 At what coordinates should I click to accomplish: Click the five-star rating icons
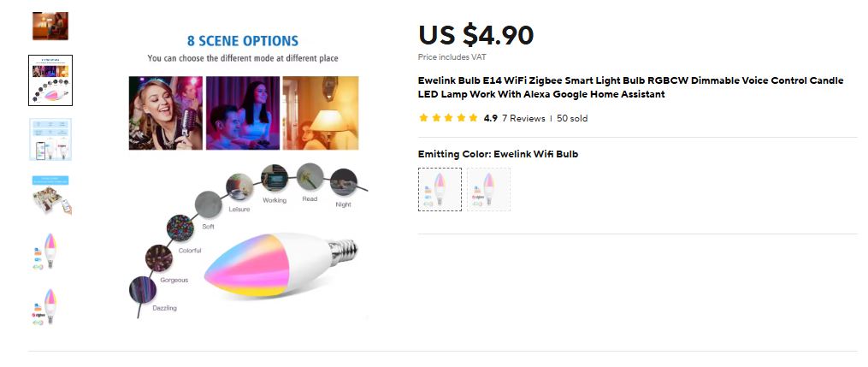click(x=448, y=118)
